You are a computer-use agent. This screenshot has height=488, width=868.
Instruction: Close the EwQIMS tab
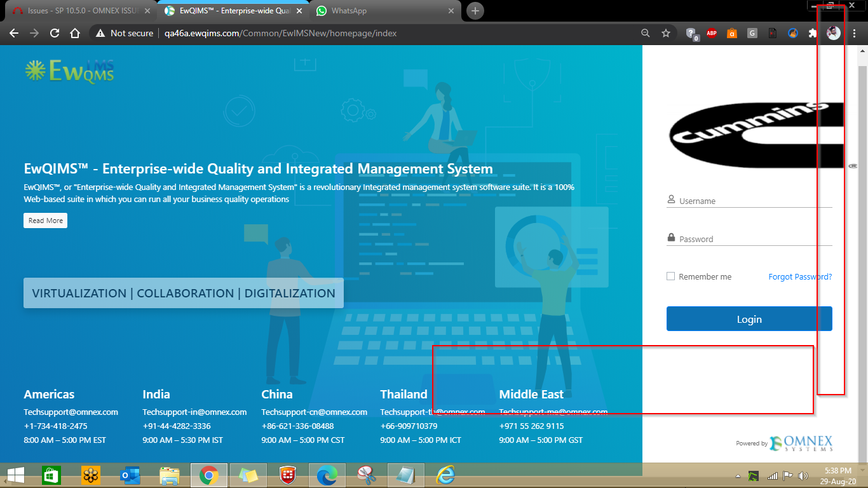[299, 11]
